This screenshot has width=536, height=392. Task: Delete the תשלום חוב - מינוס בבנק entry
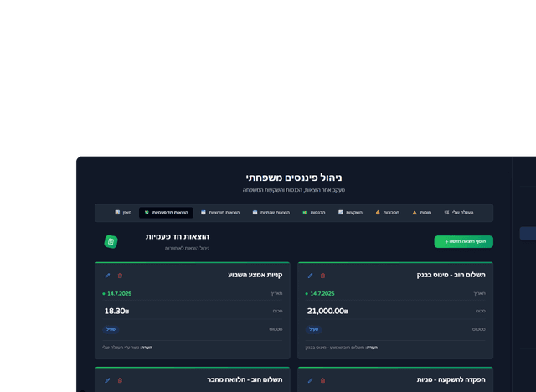click(322, 275)
